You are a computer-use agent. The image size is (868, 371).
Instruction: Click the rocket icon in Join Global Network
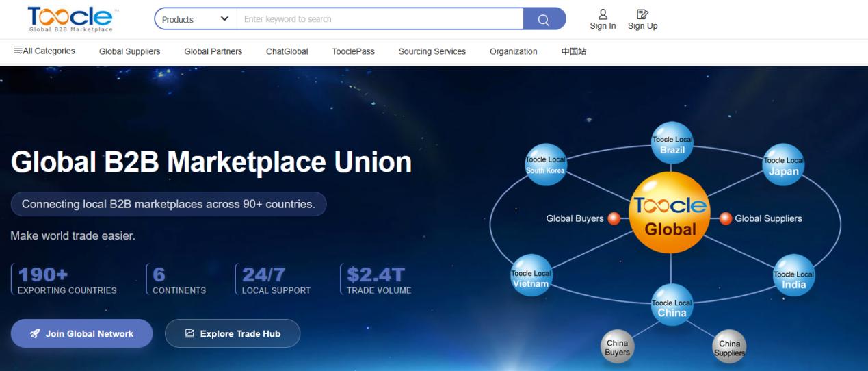36,333
